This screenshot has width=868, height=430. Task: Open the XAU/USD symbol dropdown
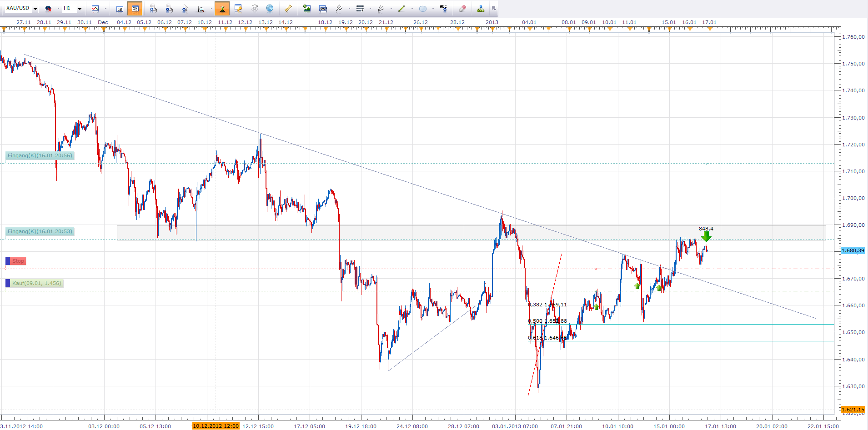35,9
